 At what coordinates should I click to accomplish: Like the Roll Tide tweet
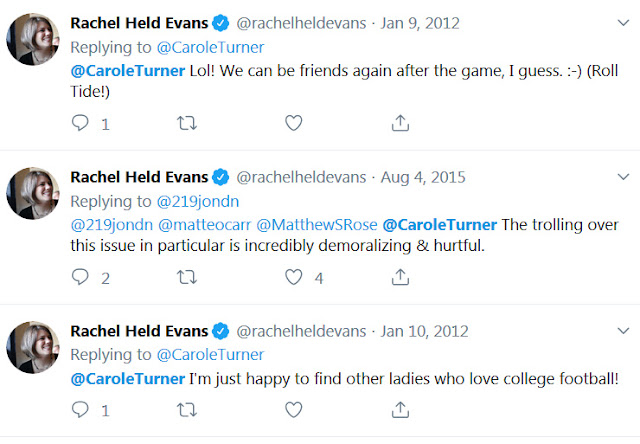tap(293, 123)
